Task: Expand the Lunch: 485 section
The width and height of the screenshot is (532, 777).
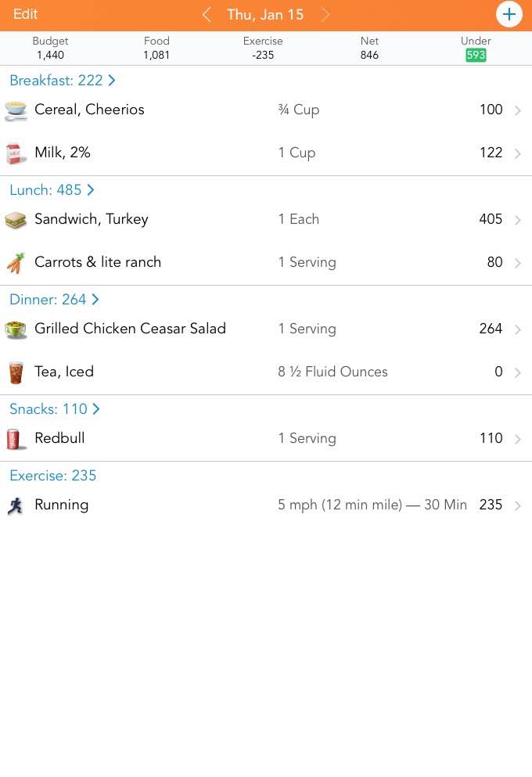Action: [x=52, y=190]
